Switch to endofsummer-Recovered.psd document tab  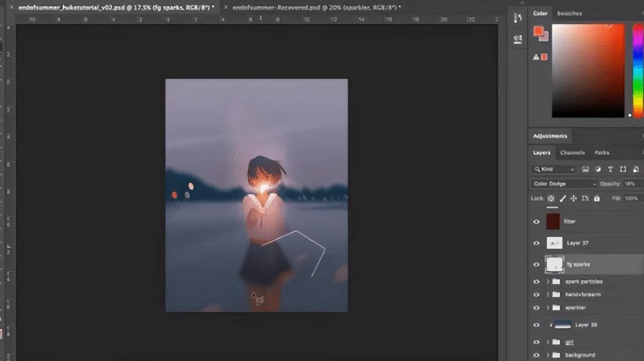click(x=316, y=8)
